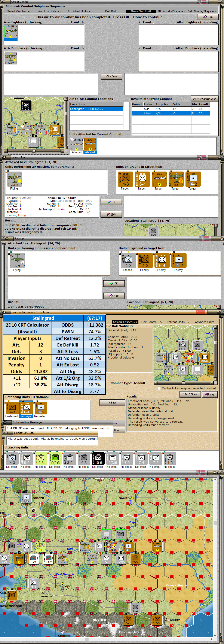Click Saratov city on the main map
Viewport: 224px width, 644px height.
click(x=133, y=498)
